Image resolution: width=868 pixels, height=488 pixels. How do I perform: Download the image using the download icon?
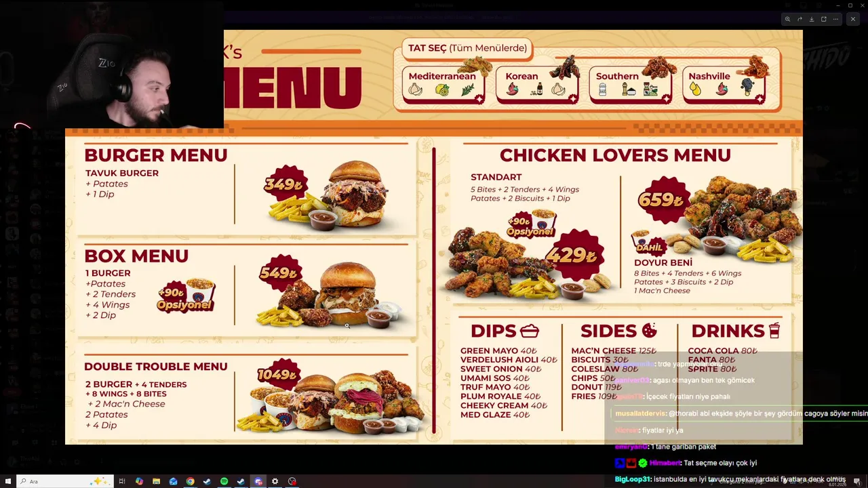[812, 19]
